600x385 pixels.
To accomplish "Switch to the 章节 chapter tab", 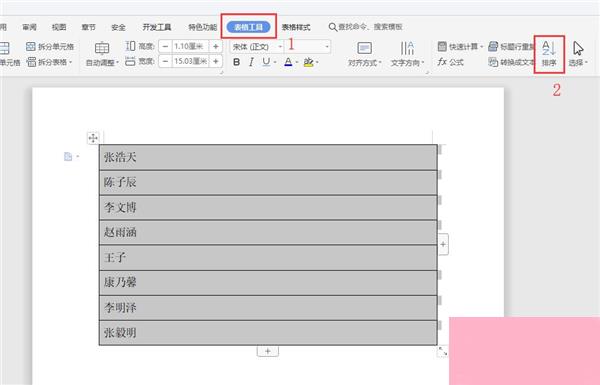I will [x=88, y=27].
